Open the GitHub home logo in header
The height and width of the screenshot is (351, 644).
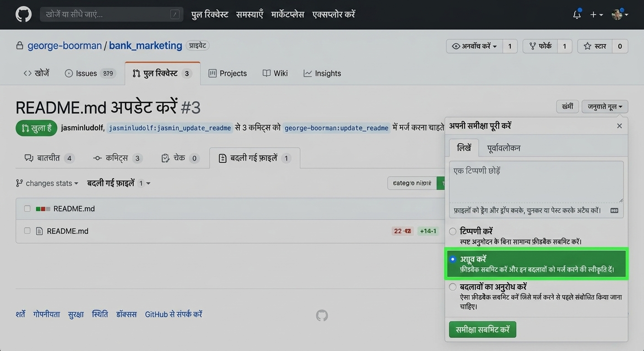[24, 15]
